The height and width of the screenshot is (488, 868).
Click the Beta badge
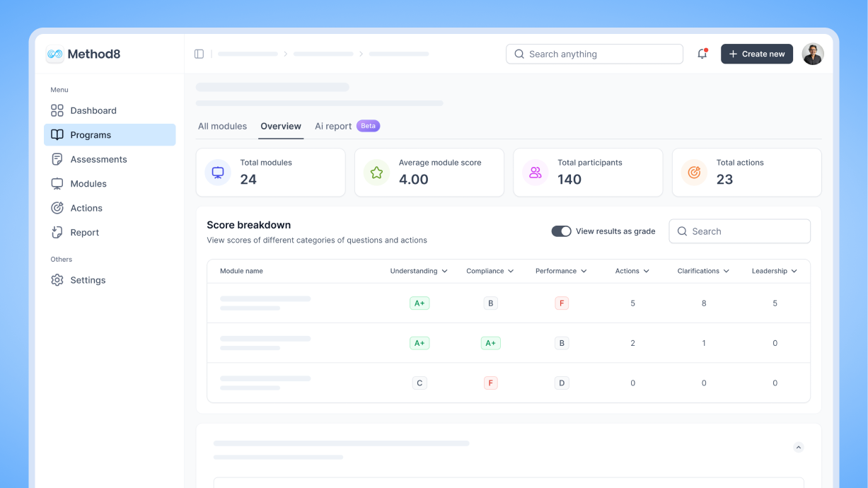[368, 126]
